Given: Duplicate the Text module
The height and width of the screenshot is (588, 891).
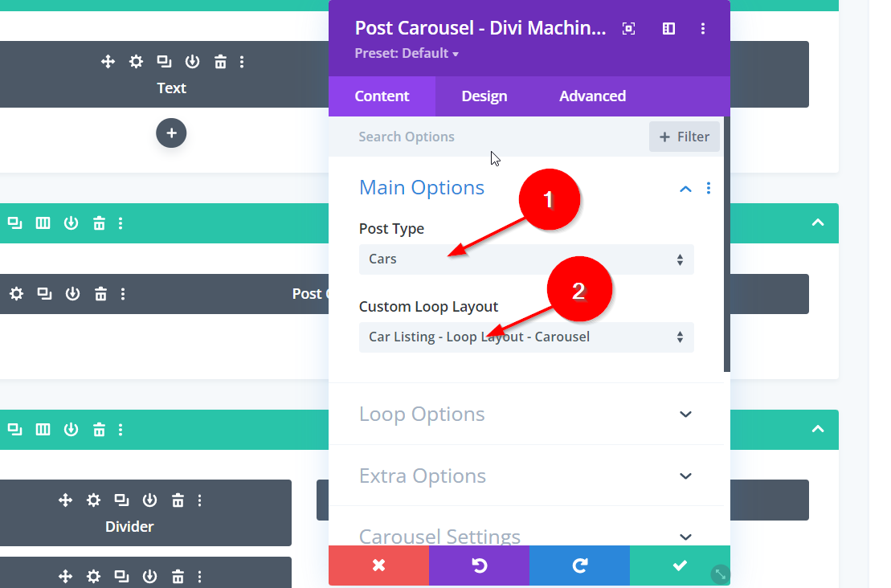Looking at the screenshot, I should pos(164,62).
